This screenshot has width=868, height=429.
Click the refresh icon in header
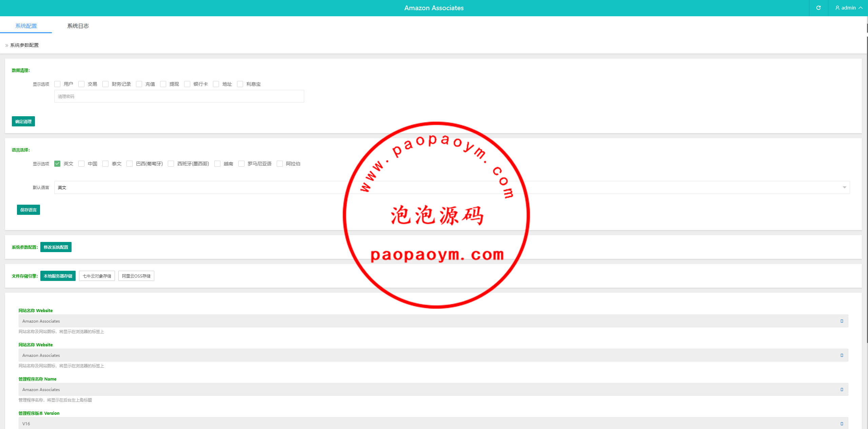[x=818, y=8]
